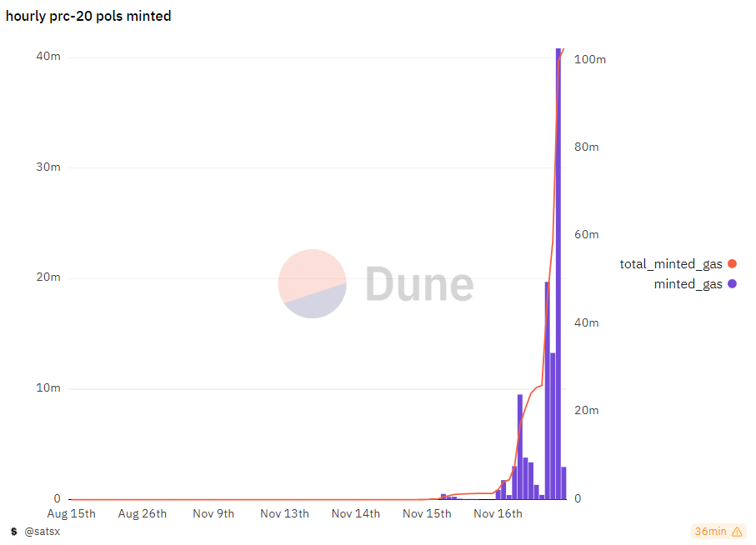This screenshot has height=545, width=756.
Task: Toggle the total_minted_gas legend series
Action: (670, 264)
